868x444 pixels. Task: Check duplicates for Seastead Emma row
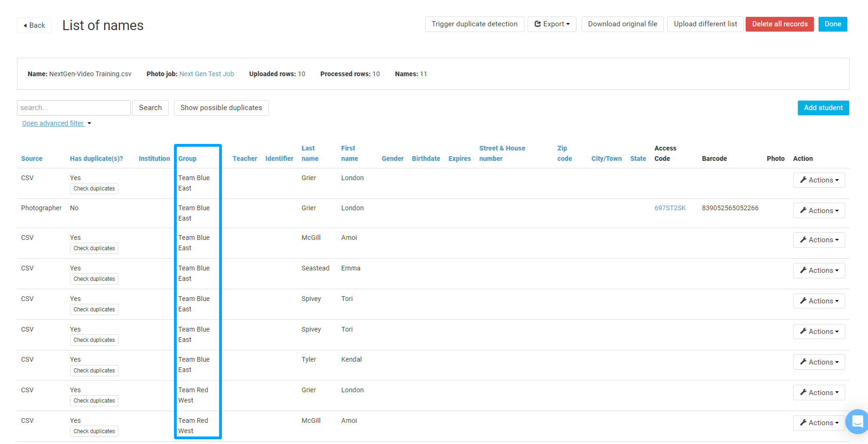(94, 279)
